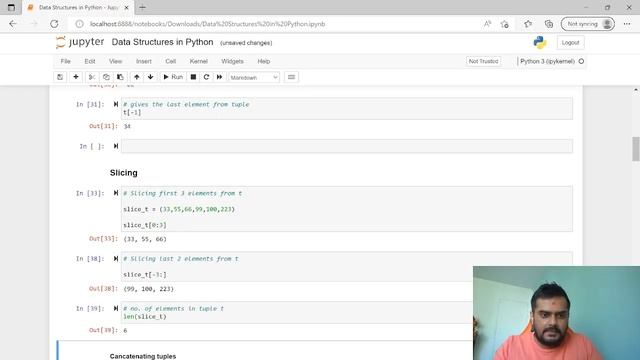Open Read aloud icon in address bar
The height and width of the screenshot is (360, 640).
pos(487,24)
